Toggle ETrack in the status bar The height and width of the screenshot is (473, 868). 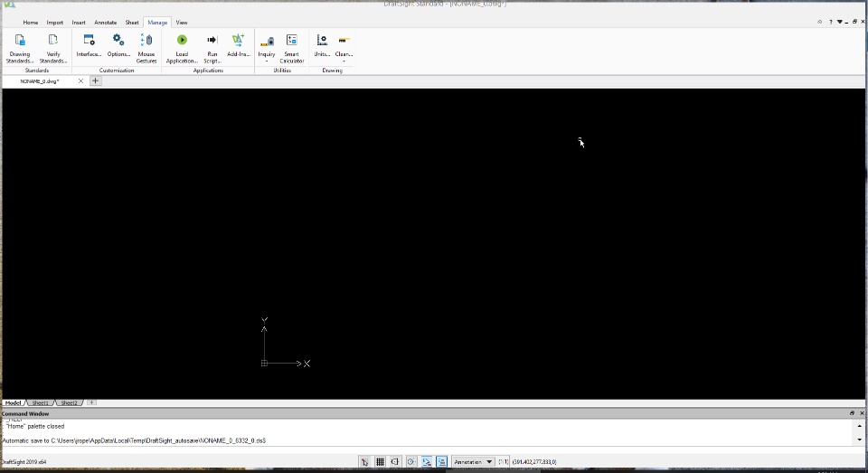point(442,461)
